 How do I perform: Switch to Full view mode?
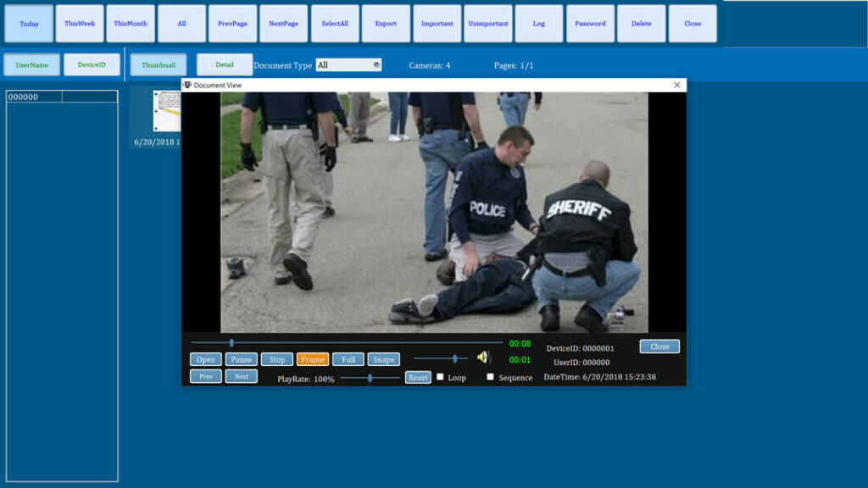[348, 359]
